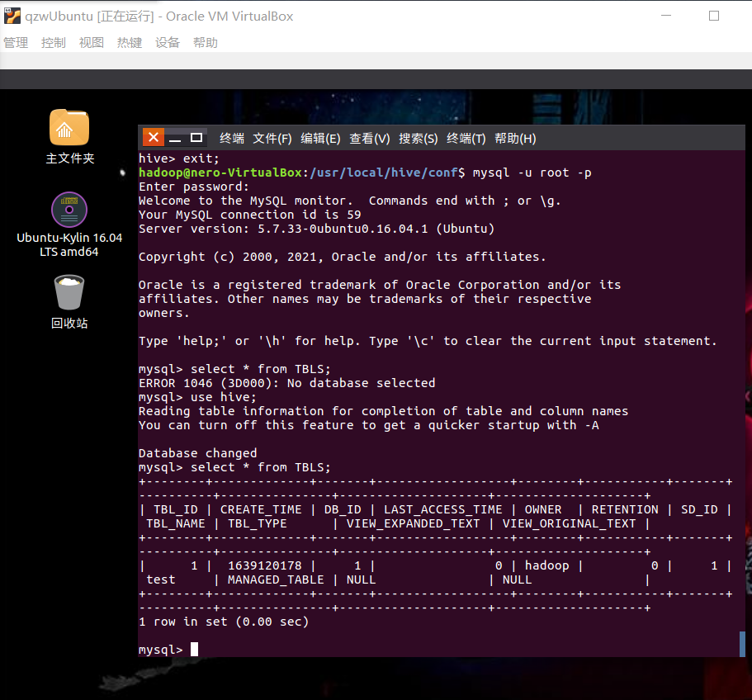Click the VIEW_EXPANDED_TEXT column header
The image size is (752, 700).
(x=413, y=523)
